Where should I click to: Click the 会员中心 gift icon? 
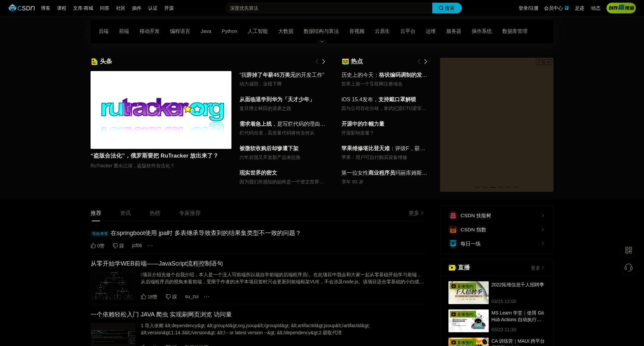pos(567,8)
